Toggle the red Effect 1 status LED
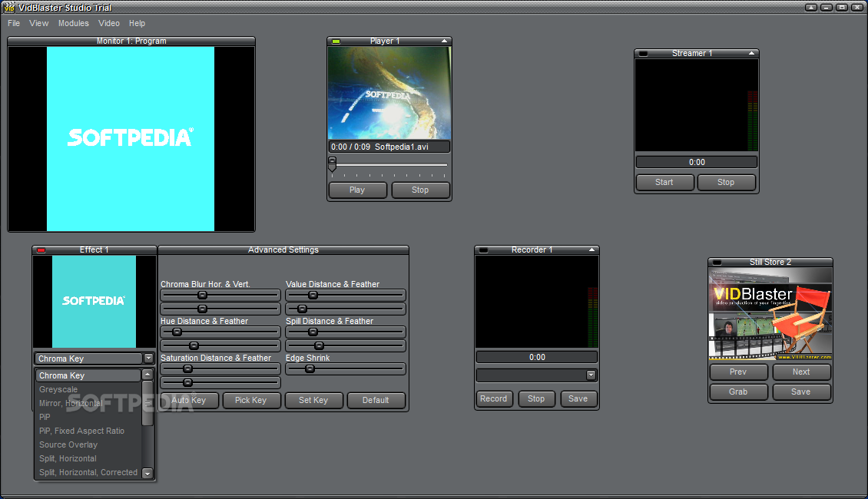The width and height of the screenshot is (868, 499). pyautogui.click(x=41, y=250)
